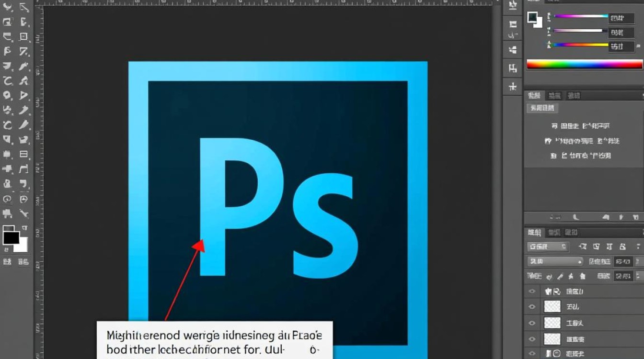644x359 pixels.
Task: Hide the top layer with its eye icon
Action: tap(531, 291)
